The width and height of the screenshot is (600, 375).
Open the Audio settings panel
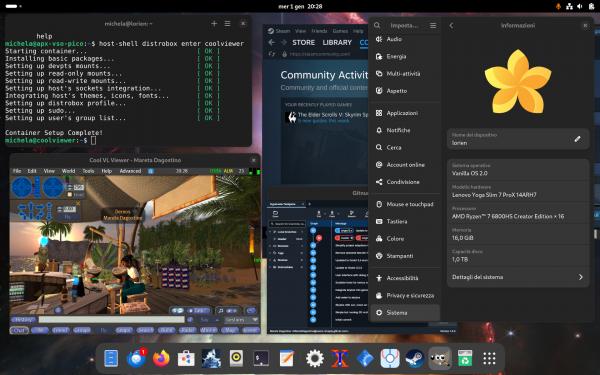405,39
